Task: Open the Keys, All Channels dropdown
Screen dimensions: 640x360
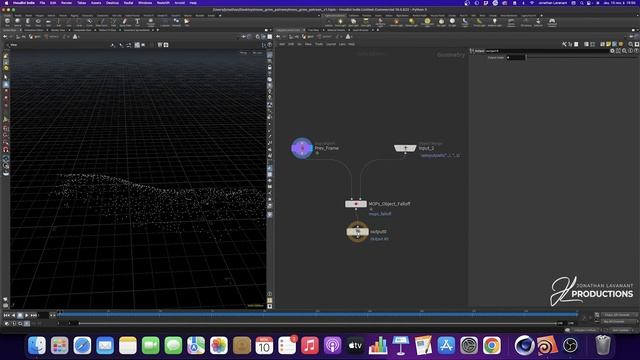Action: coord(619,315)
